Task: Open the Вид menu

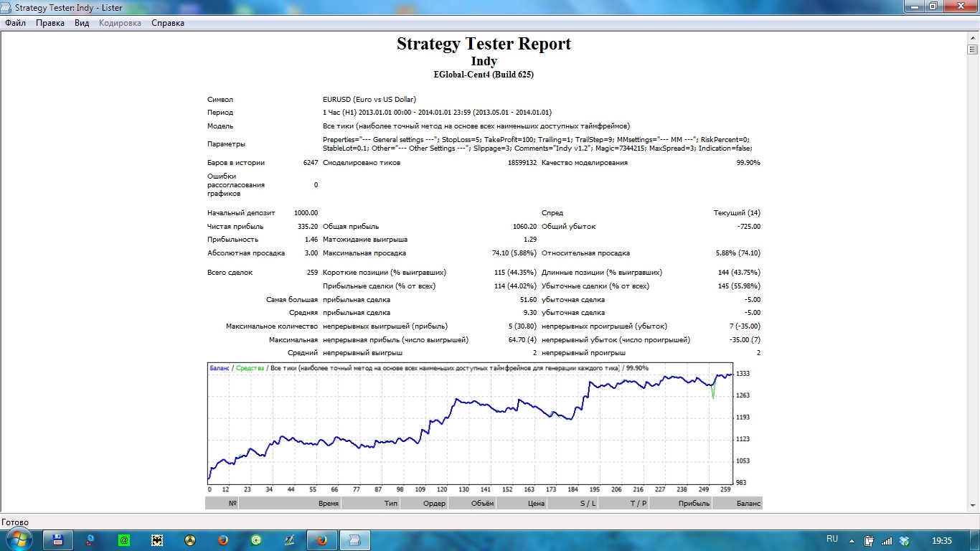Action: pos(82,23)
